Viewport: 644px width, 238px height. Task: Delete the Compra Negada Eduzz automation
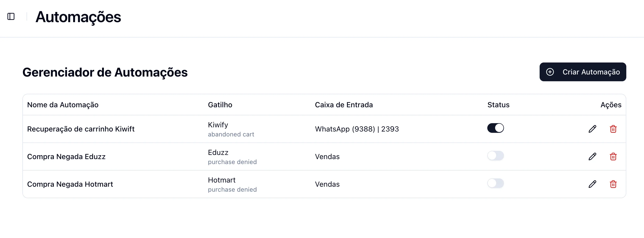point(613,156)
